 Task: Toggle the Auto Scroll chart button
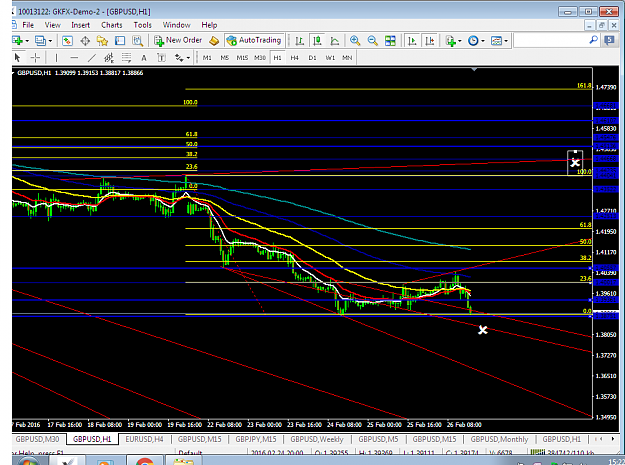pos(412,41)
